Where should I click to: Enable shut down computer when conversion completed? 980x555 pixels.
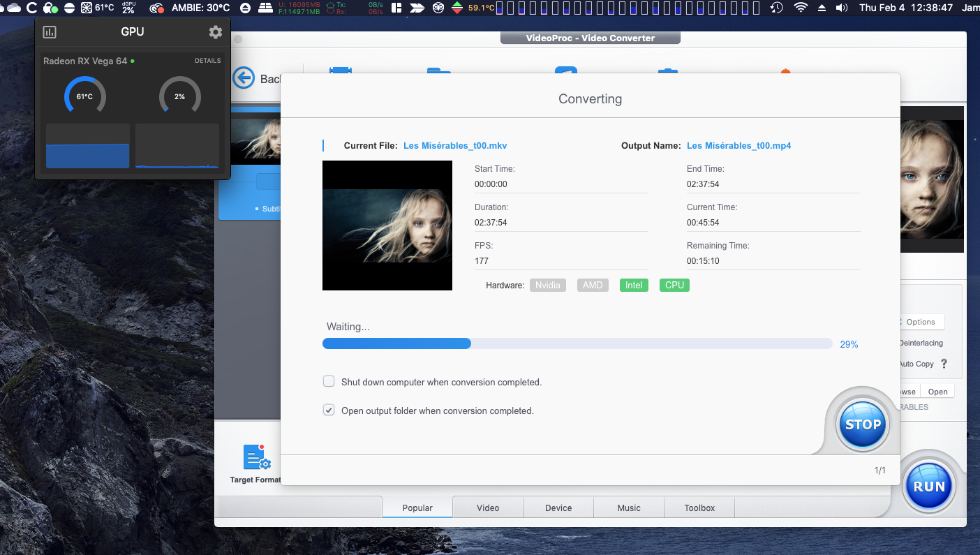coord(329,382)
